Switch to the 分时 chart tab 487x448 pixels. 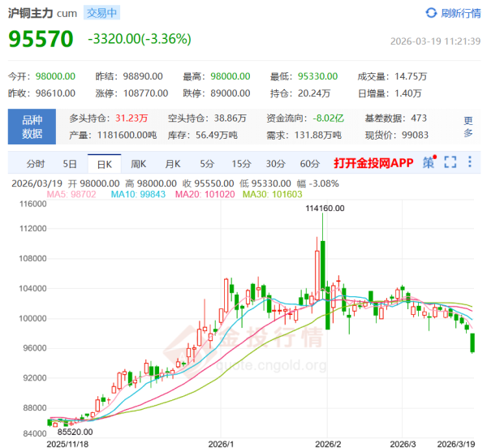click(x=36, y=164)
